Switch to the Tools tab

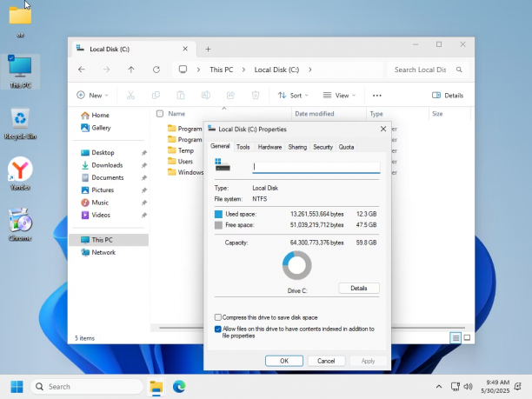(243, 147)
